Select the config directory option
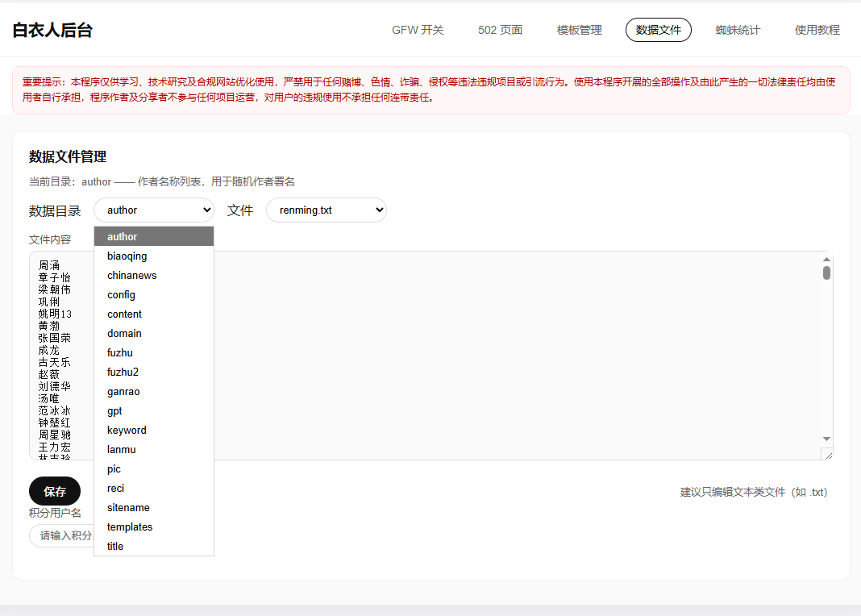 (x=121, y=295)
